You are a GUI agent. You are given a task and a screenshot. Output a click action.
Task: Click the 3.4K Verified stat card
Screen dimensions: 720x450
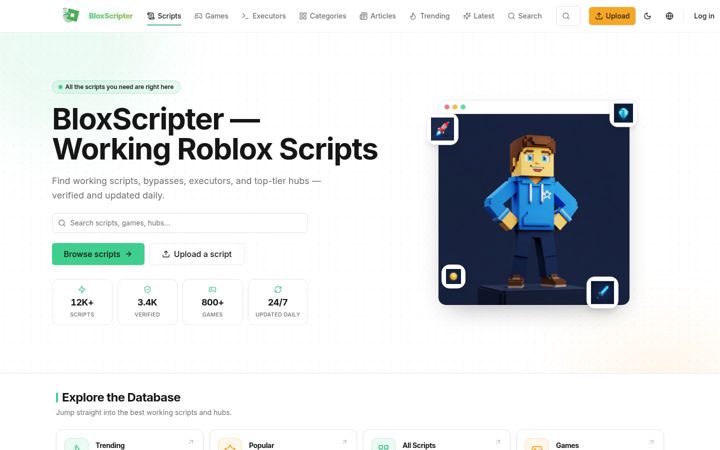tap(147, 302)
